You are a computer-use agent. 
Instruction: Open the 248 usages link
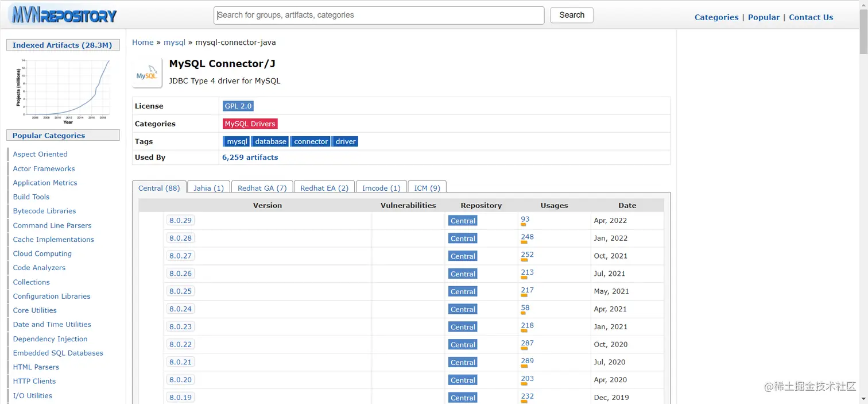click(528, 237)
